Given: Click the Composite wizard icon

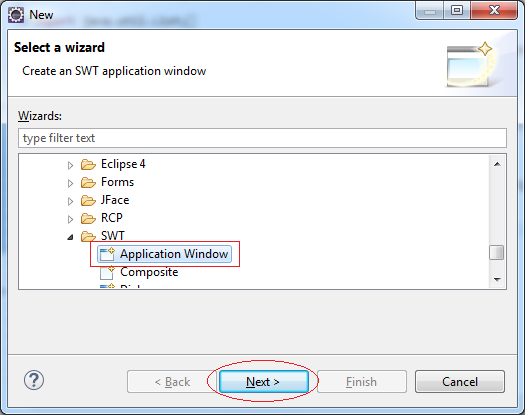Looking at the screenshot, I should click(107, 272).
